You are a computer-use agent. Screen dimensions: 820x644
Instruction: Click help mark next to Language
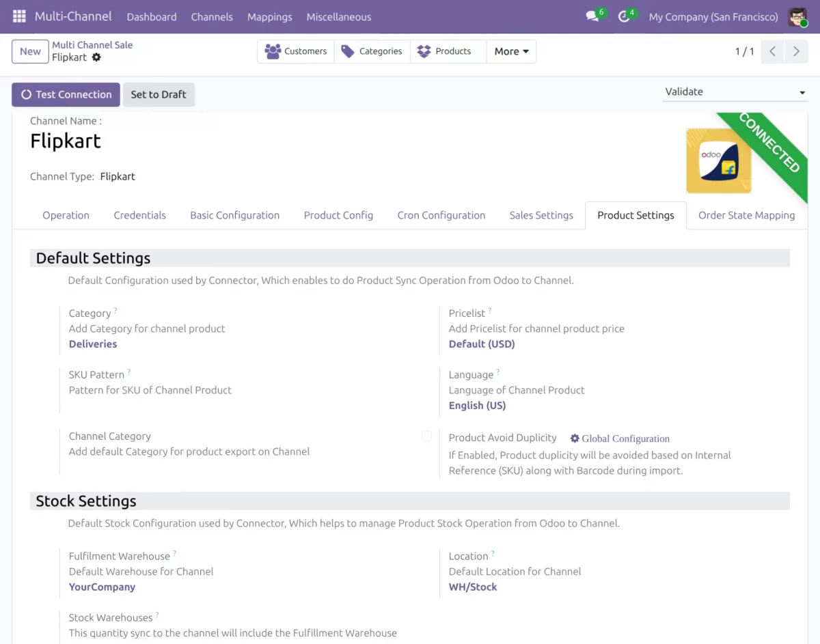point(498,372)
